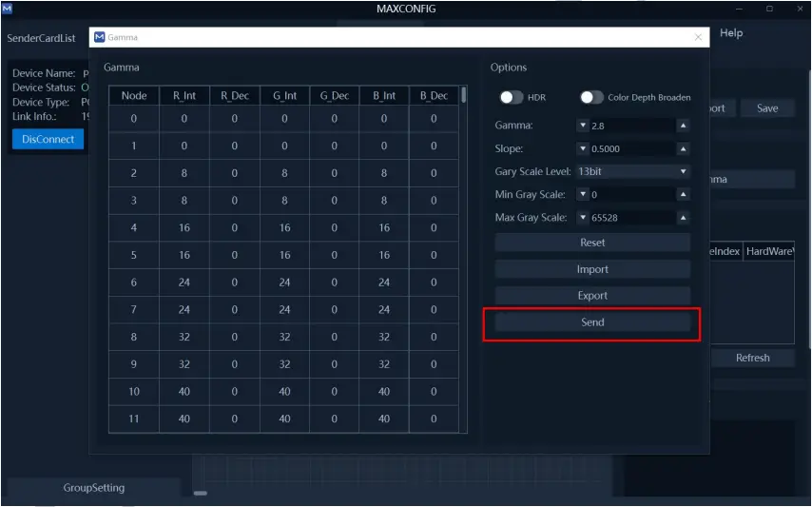Image resolution: width=812 pixels, height=507 pixels.
Task: Click the DisConnect button
Action: pyautogui.click(x=48, y=139)
